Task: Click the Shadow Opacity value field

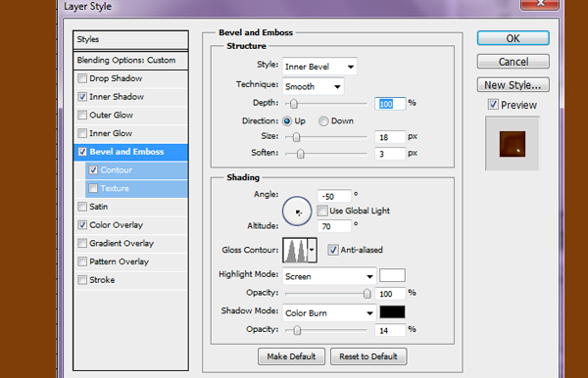Action: (x=390, y=330)
